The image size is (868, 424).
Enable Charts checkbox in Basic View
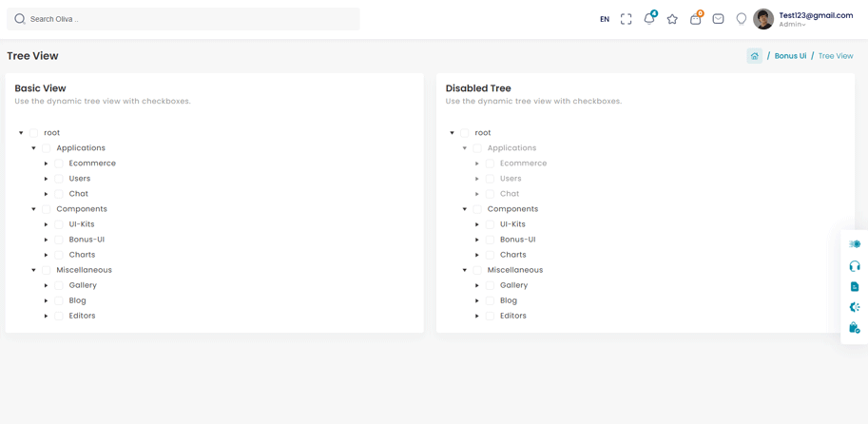[59, 255]
